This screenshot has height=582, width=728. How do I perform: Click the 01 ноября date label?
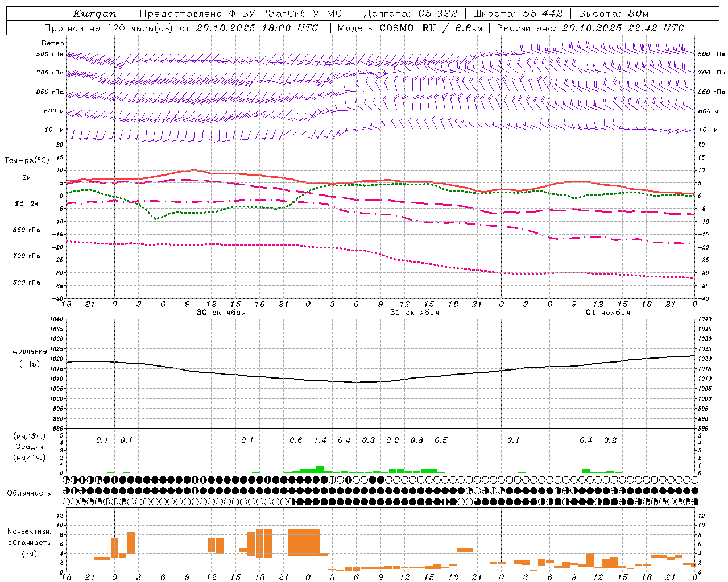pos(608,313)
